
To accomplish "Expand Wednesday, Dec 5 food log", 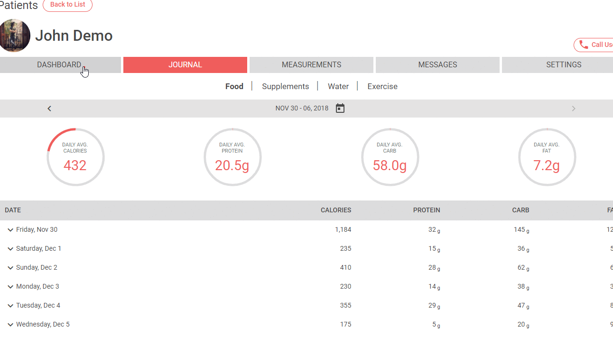I will pos(10,325).
